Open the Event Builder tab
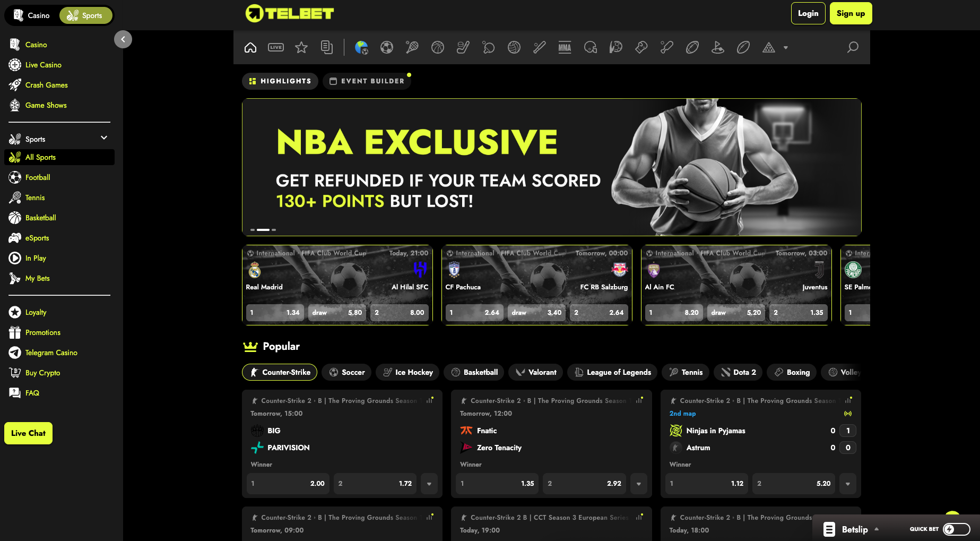 click(x=367, y=81)
